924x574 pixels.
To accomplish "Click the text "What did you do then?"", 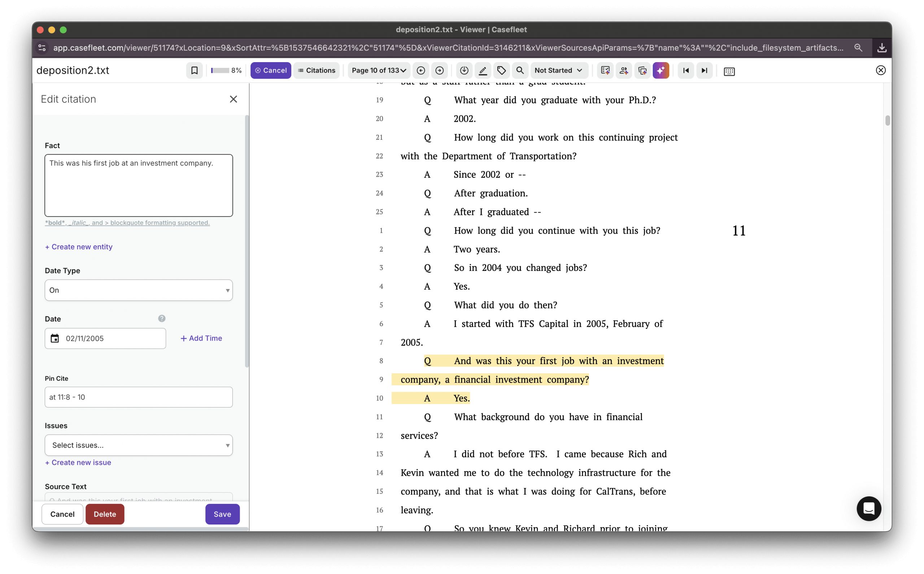I will pos(506,305).
